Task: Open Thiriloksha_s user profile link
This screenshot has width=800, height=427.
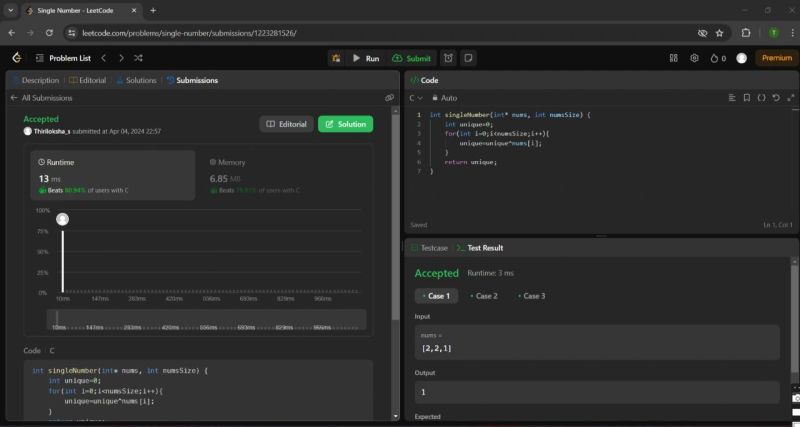Action: pos(52,131)
